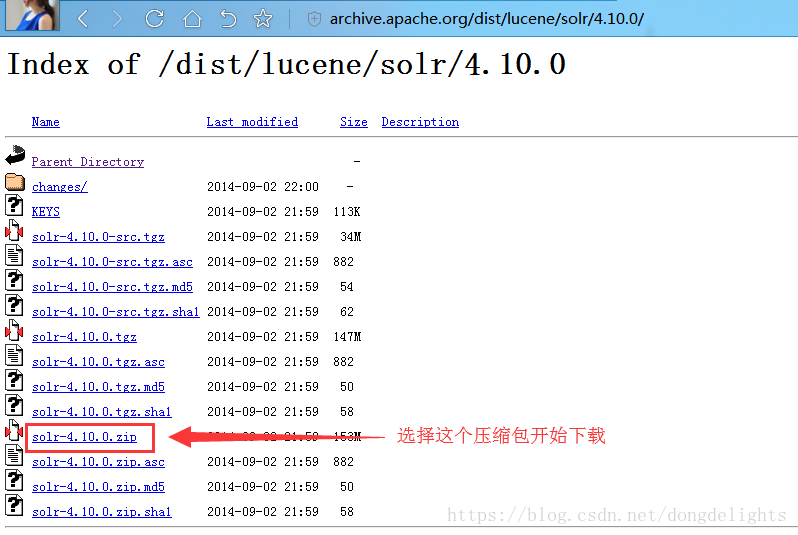Screen dimensions: 798x535
Task: Go forward with the browser forward arrow
Action: click(x=118, y=19)
